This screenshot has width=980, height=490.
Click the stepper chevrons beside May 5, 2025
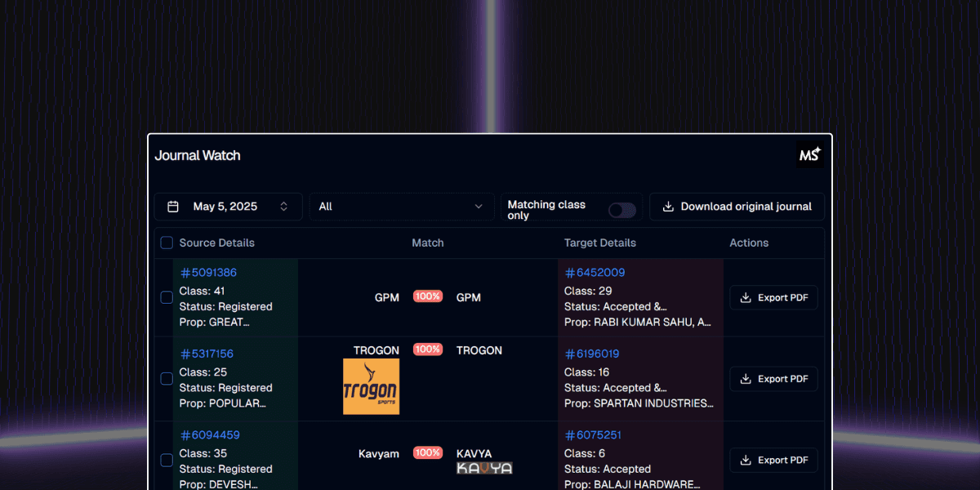point(283,207)
